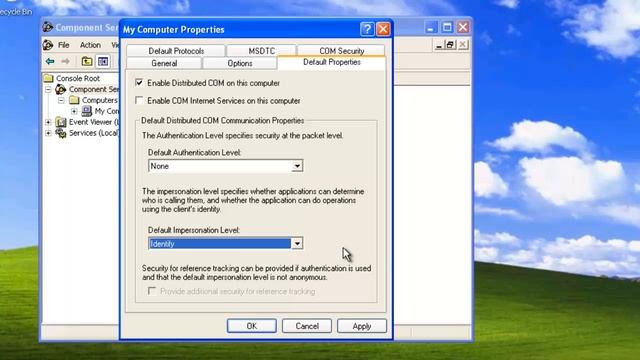Switch to the MSDTC tab
Image resolution: width=640 pixels, height=360 pixels.
pyautogui.click(x=262, y=51)
